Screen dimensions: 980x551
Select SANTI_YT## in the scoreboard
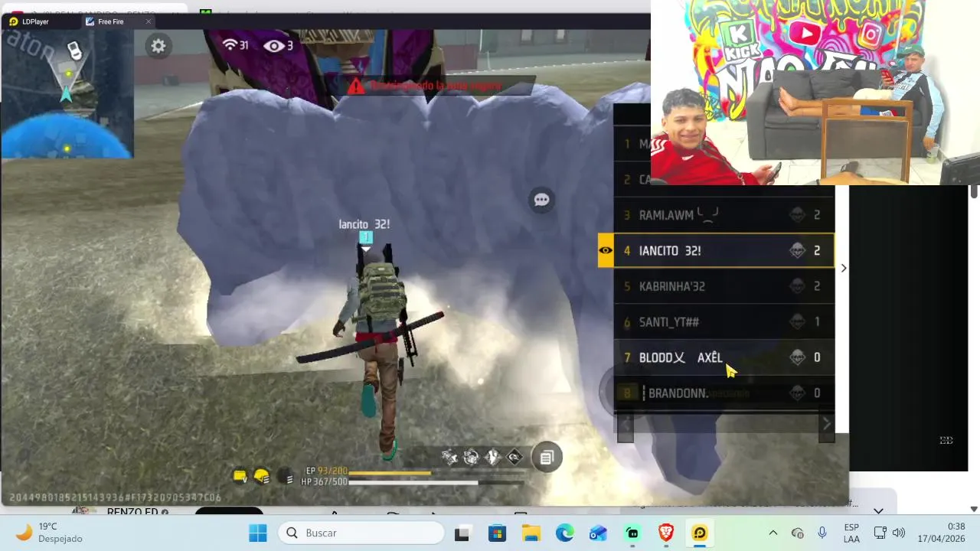[x=724, y=321]
